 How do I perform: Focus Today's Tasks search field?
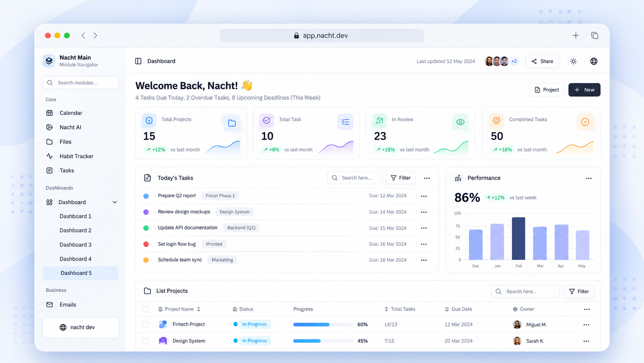click(x=355, y=178)
